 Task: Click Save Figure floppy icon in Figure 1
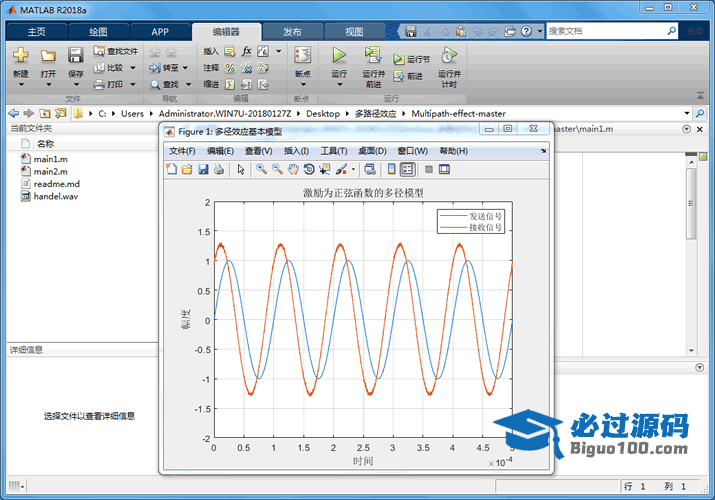(x=203, y=170)
